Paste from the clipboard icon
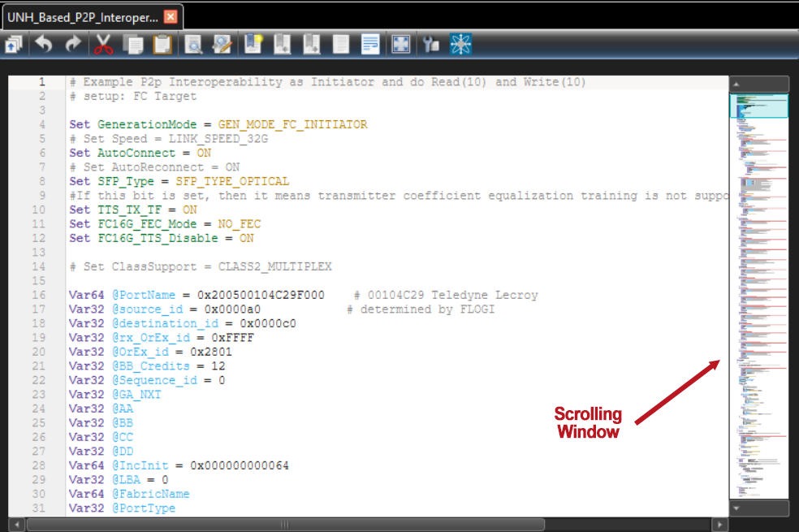 162,45
